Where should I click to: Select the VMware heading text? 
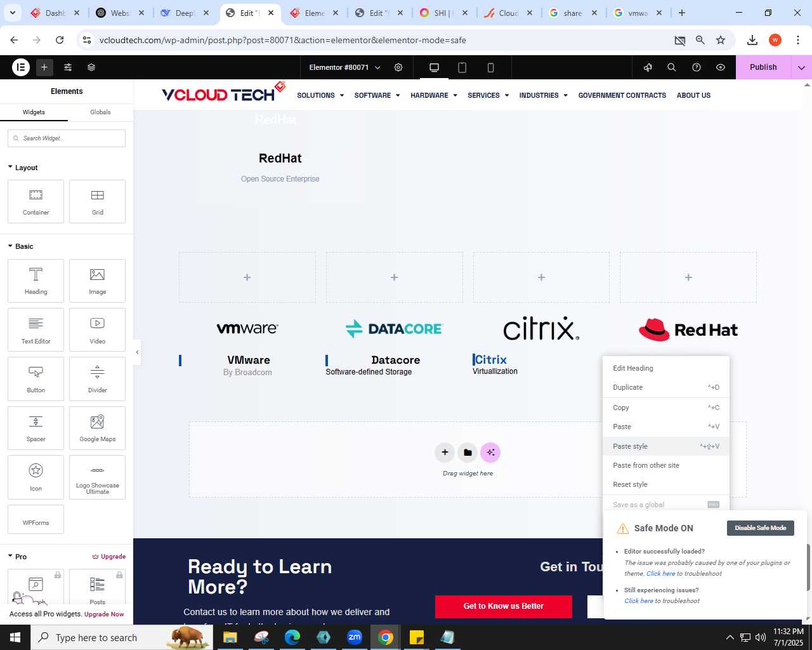pos(249,360)
